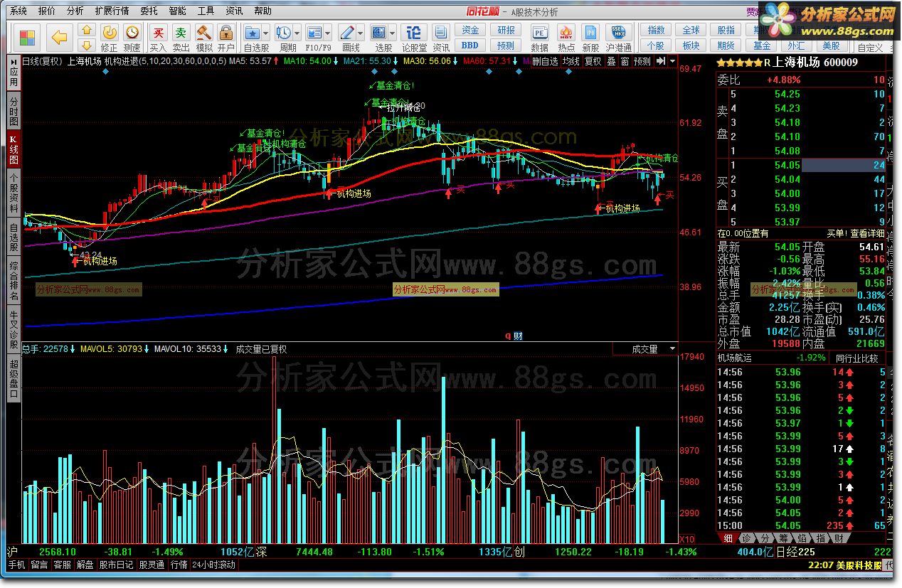Click the yellow down arrow toolbar button
The image size is (902, 588).
87,46
